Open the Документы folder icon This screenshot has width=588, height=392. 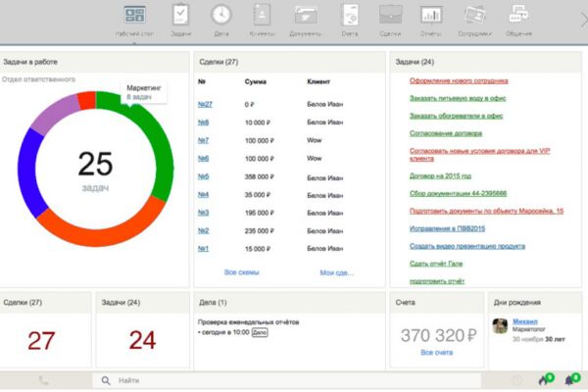click(x=306, y=15)
